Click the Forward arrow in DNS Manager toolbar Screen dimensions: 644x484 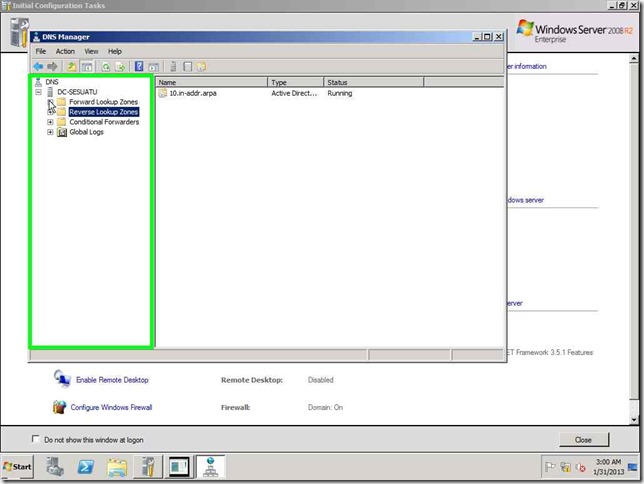tap(52, 67)
